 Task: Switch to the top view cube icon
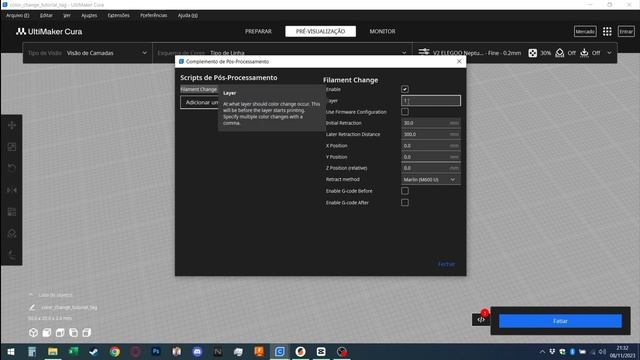pyautogui.click(x=60, y=333)
